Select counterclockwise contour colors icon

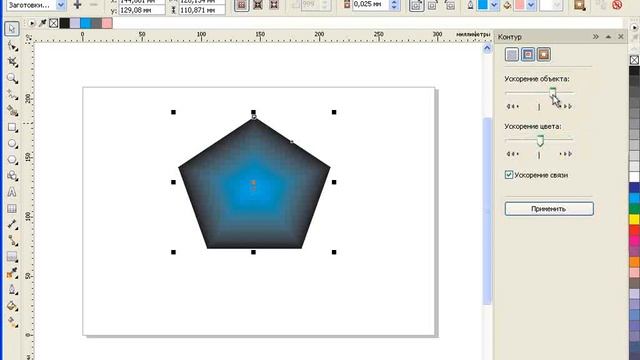[x=449, y=5]
